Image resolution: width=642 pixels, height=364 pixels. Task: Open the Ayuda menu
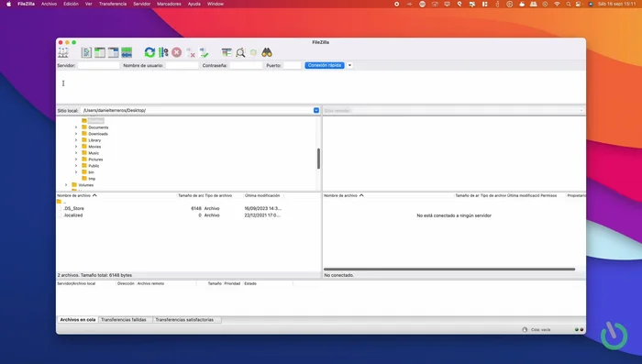[194, 4]
